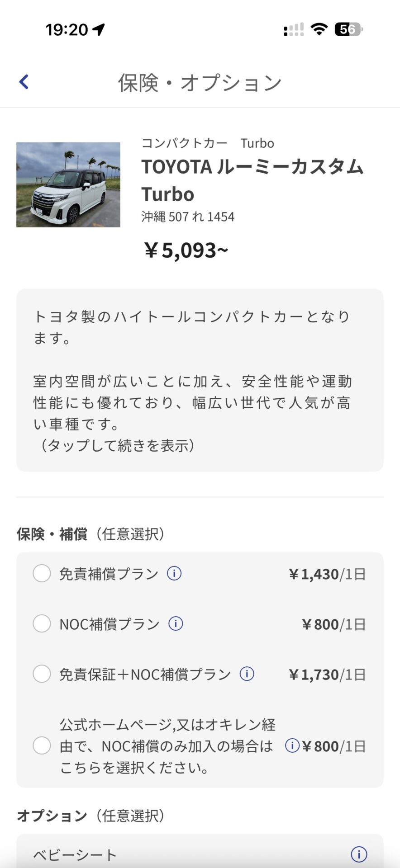
Task: Open info icon beside 公式ホームページ option
Action: (x=292, y=745)
